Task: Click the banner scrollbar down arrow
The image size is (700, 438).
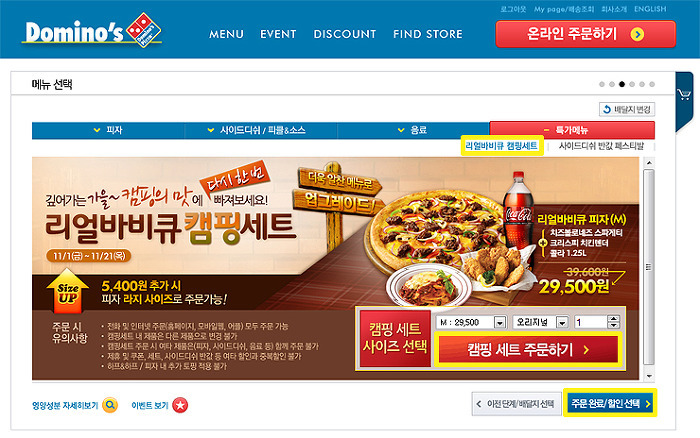Action: (x=650, y=376)
